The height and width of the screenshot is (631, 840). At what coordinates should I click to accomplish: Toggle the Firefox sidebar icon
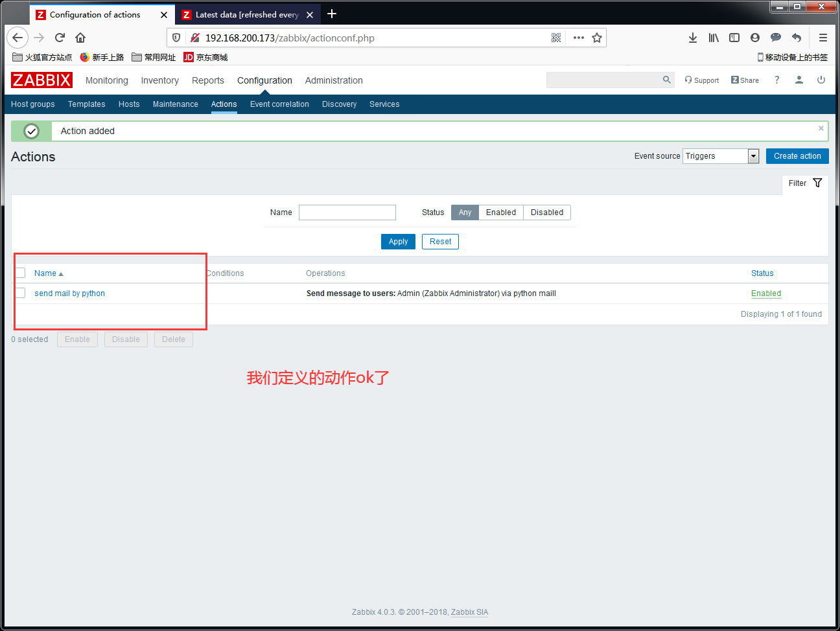point(734,38)
